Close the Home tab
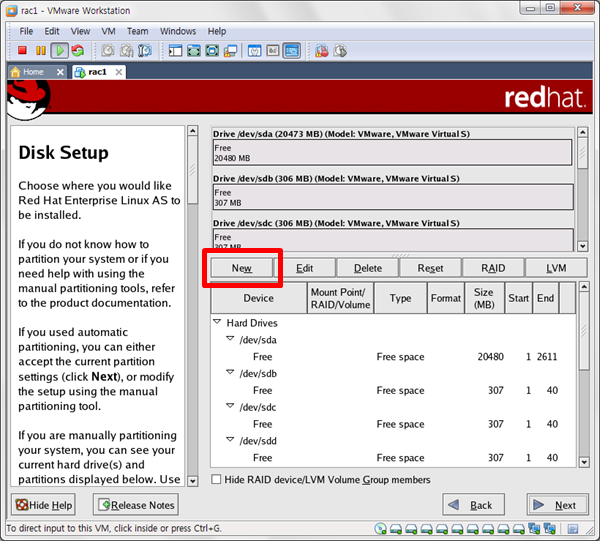Screen dimensions: 600x541 pyautogui.click(x=60, y=72)
